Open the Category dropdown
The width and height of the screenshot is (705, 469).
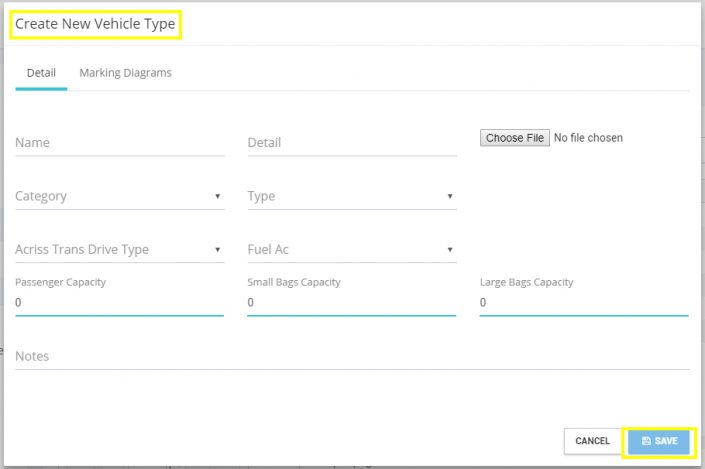[x=119, y=196]
